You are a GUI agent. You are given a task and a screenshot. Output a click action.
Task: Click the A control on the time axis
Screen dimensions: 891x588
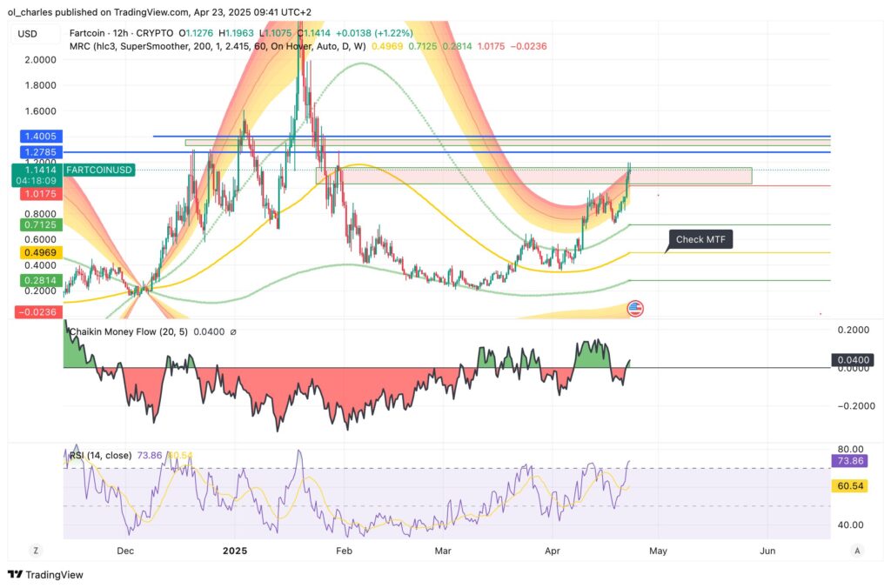pyautogui.click(x=856, y=551)
